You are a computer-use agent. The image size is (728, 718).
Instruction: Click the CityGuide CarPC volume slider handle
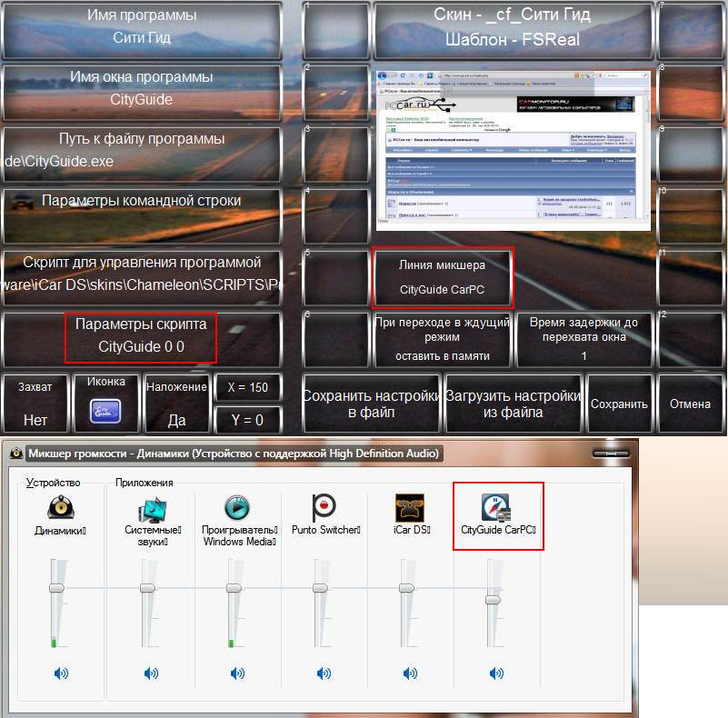coord(494,600)
